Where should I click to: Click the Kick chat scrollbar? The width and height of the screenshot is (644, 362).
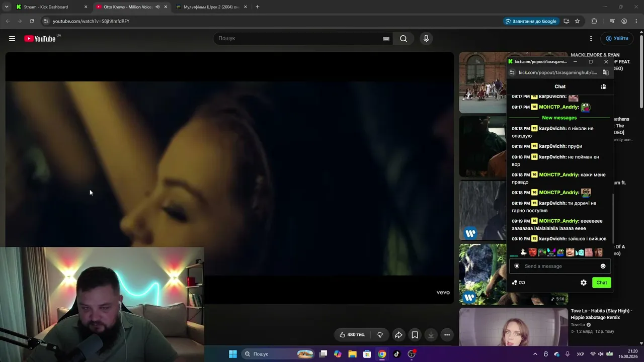tap(613, 219)
